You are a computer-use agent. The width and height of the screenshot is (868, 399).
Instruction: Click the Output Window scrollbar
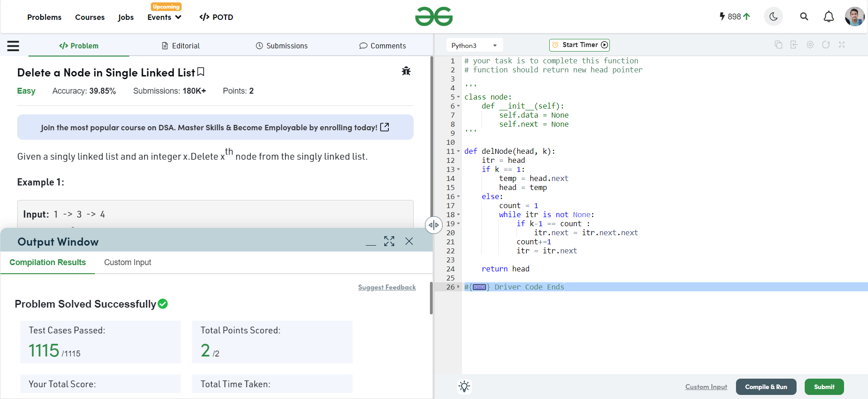click(x=431, y=298)
